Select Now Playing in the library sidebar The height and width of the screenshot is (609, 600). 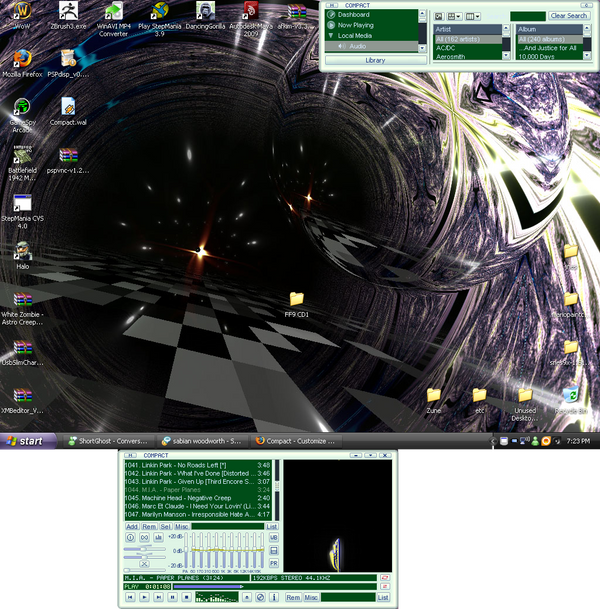tap(355, 25)
